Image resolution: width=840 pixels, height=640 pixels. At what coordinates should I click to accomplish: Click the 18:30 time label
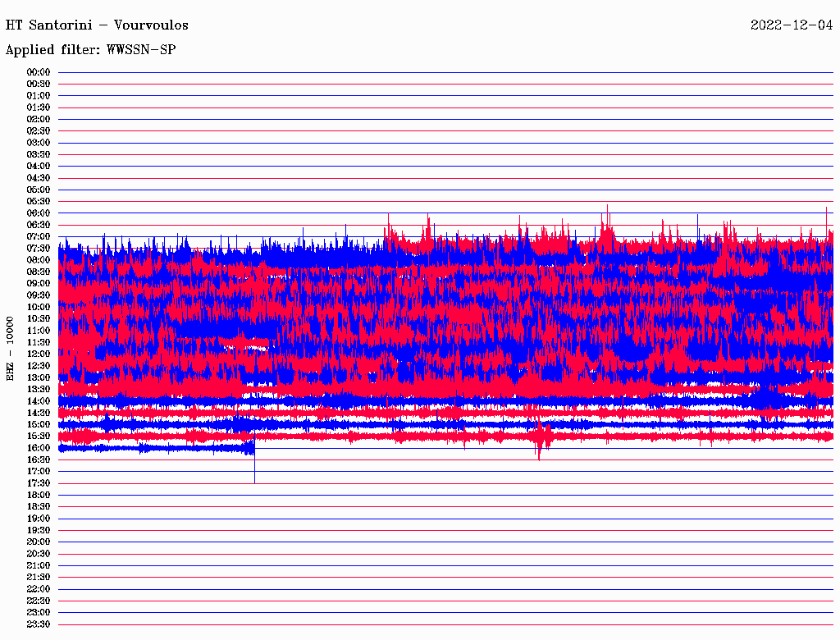(39, 507)
